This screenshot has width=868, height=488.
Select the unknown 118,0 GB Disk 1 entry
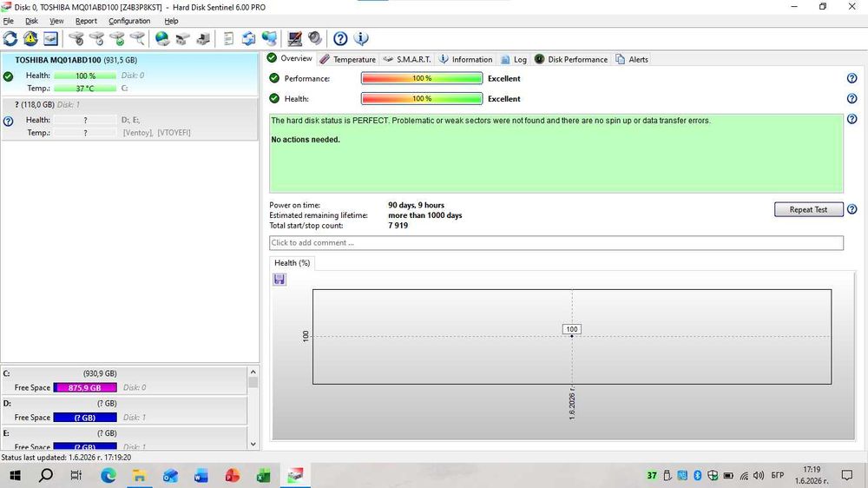[x=129, y=119]
